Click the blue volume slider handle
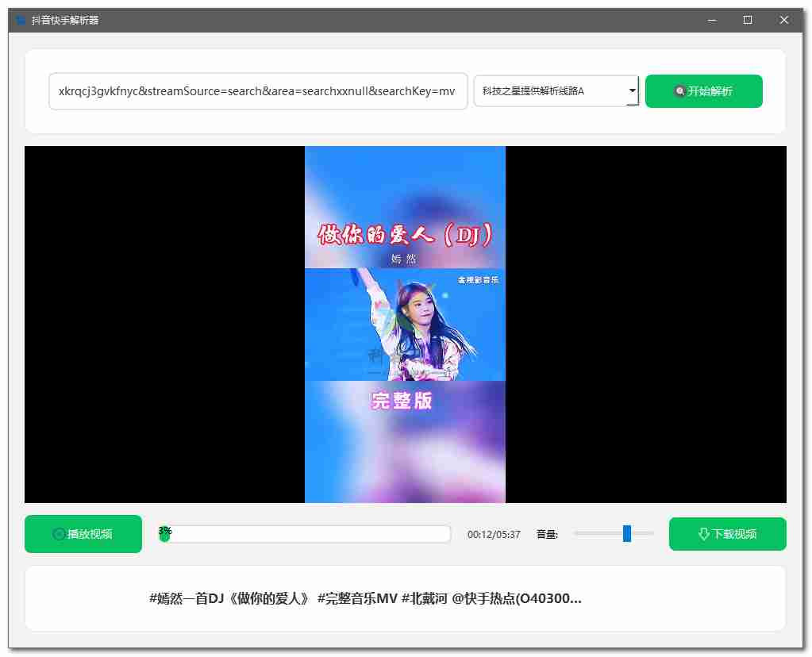The image size is (812, 657). coord(627,534)
